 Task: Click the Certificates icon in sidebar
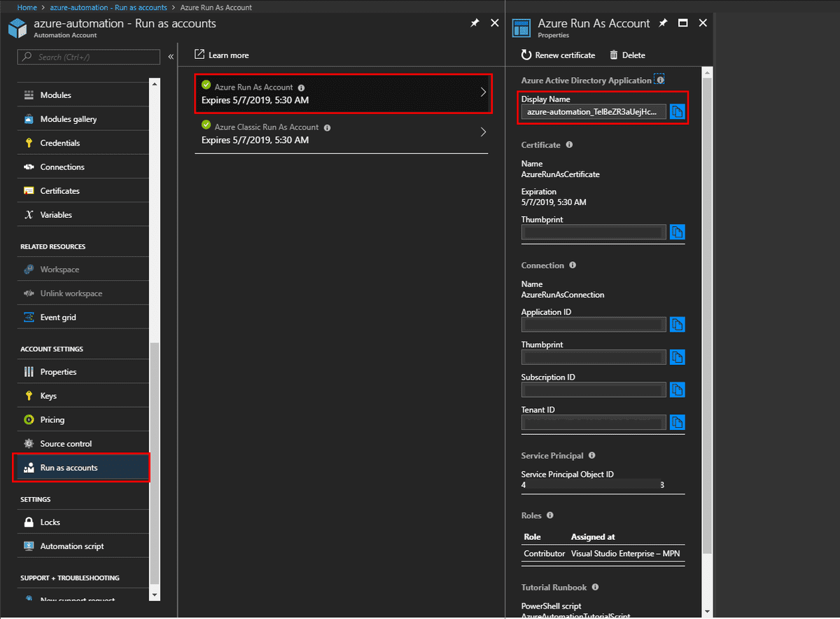click(x=29, y=190)
